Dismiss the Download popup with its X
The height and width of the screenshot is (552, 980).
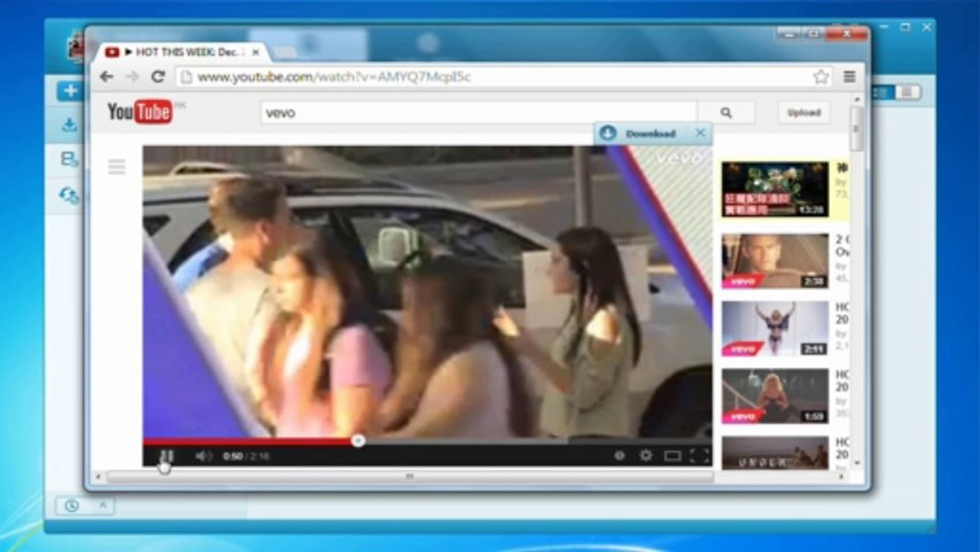tap(700, 133)
